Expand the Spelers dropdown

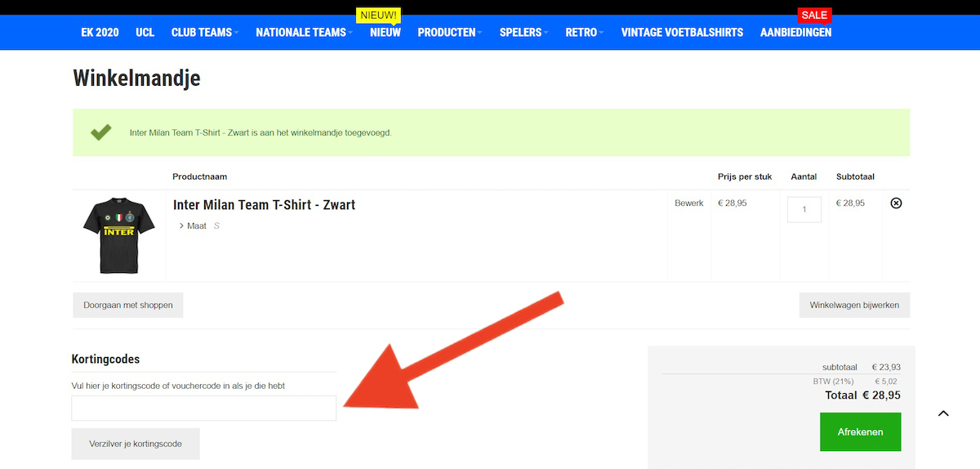coord(524,33)
